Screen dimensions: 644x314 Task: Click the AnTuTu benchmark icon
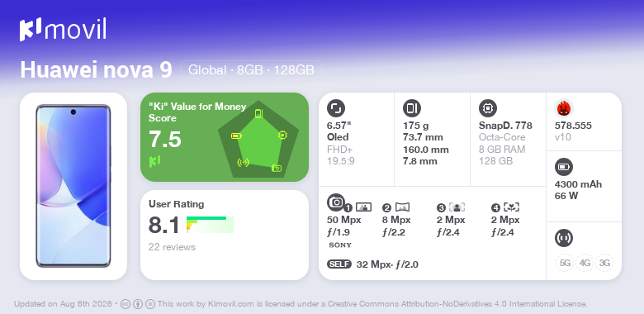(x=563, y=108)
